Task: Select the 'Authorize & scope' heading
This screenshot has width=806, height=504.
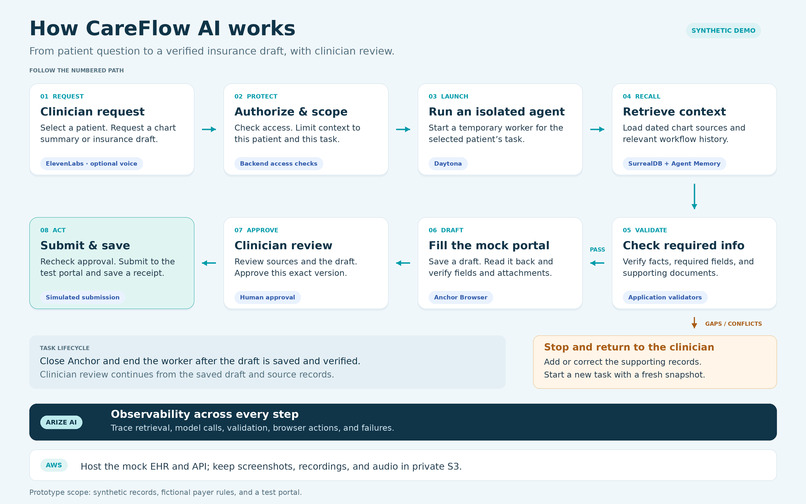Action: 291,112
